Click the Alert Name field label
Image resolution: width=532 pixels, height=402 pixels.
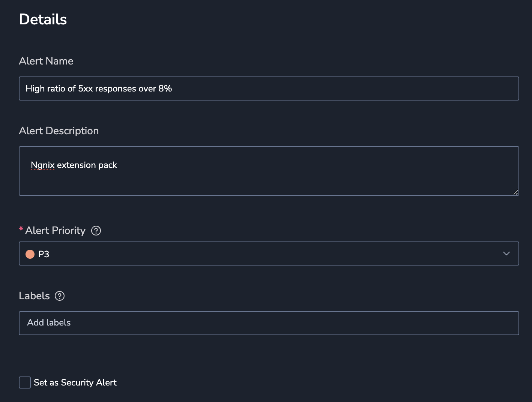click(x=46, y=61)
